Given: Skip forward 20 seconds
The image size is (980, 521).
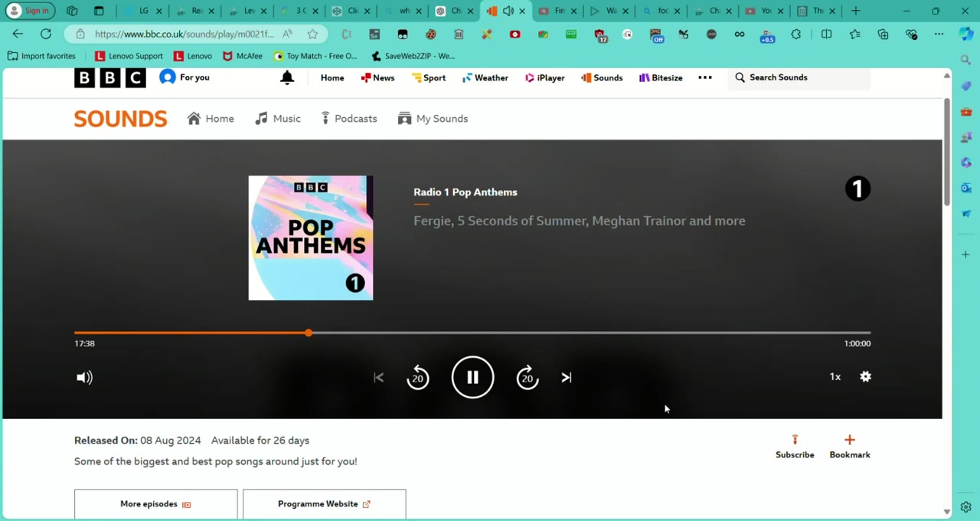Looking at the screenshot, I should (528, 377).
